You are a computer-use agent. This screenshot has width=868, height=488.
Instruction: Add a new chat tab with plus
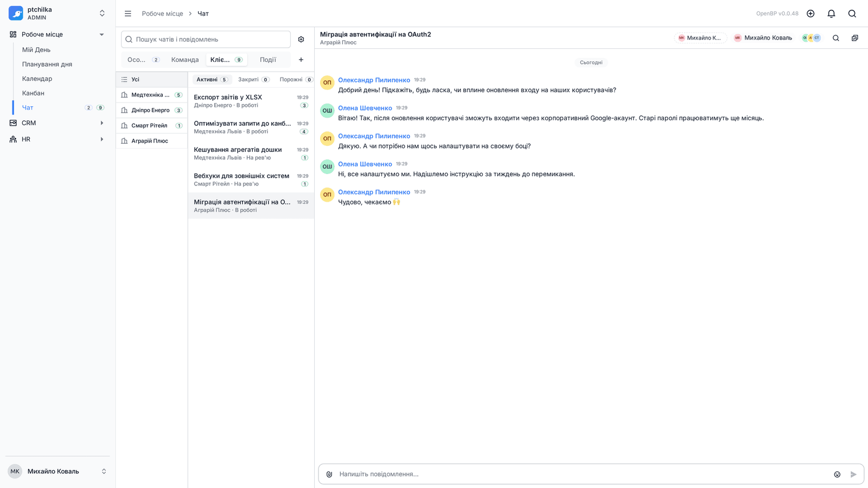pyautogui.click(x=301, y=60)
